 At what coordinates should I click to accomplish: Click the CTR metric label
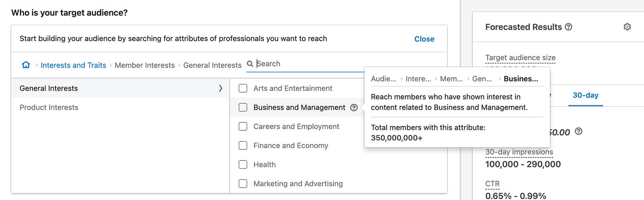coord(492,184)
